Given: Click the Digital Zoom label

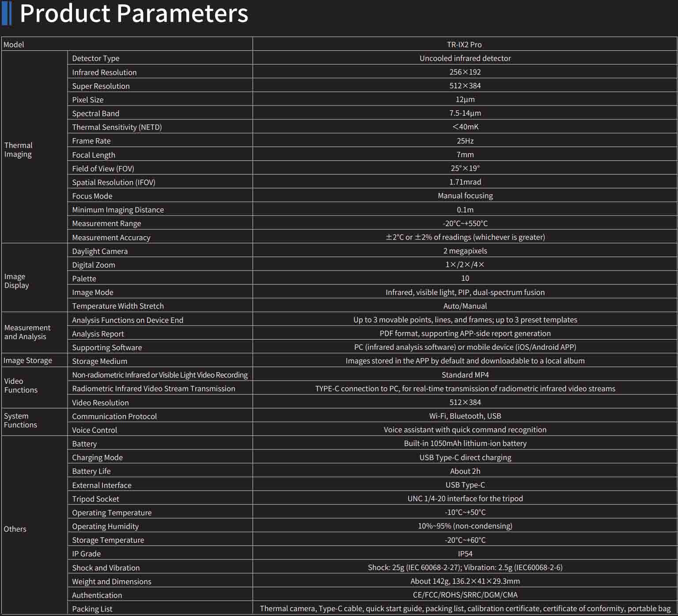Looking at the screenshot, I should point(94,265).
